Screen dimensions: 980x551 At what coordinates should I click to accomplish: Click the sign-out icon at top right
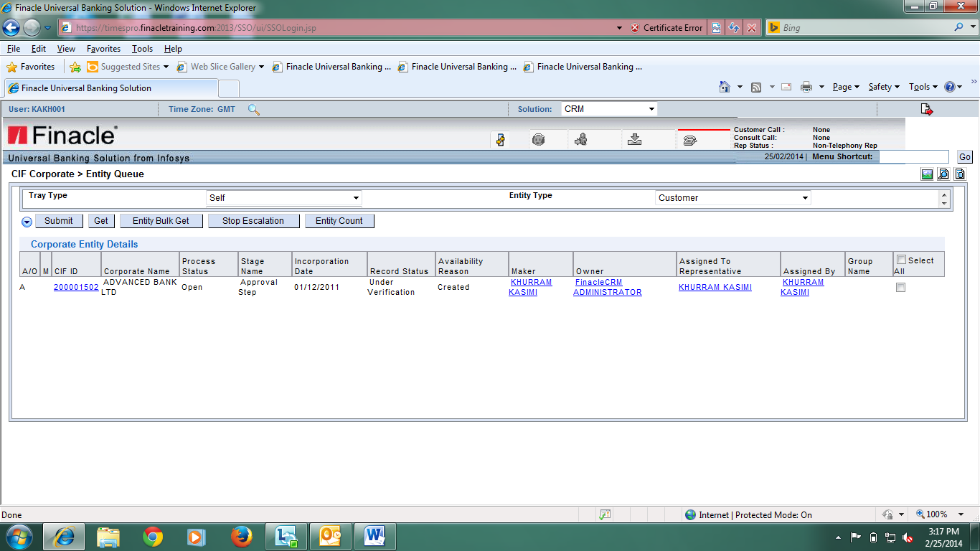tap(925, 108)
